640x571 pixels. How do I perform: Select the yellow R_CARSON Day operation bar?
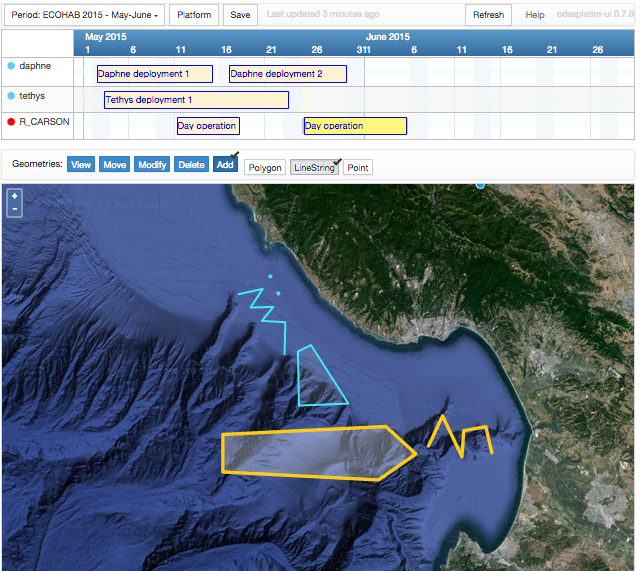click(355, 126)
